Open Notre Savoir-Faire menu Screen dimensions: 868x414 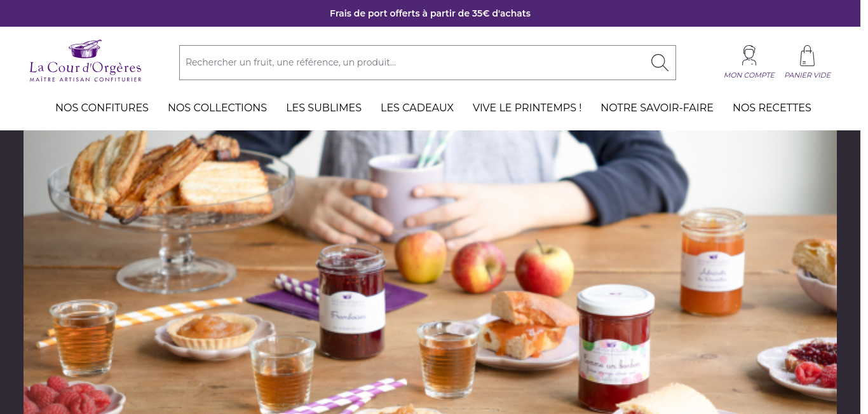click(x=657, y=107)
